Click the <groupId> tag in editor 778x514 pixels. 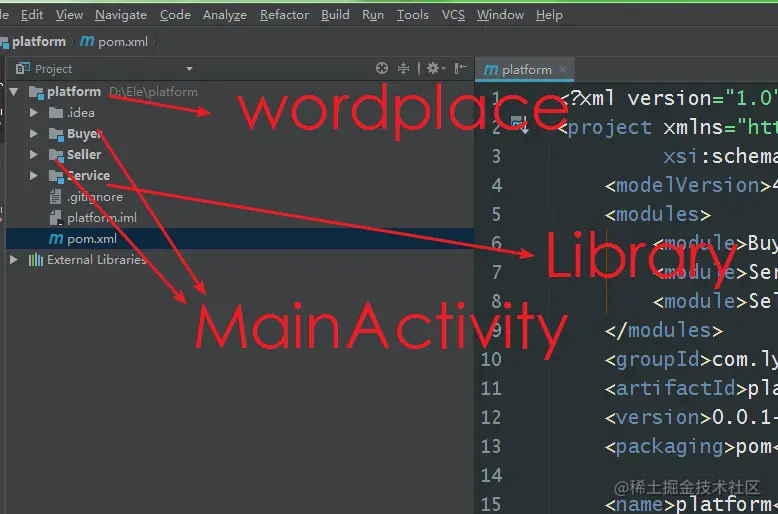click(658, 359)
